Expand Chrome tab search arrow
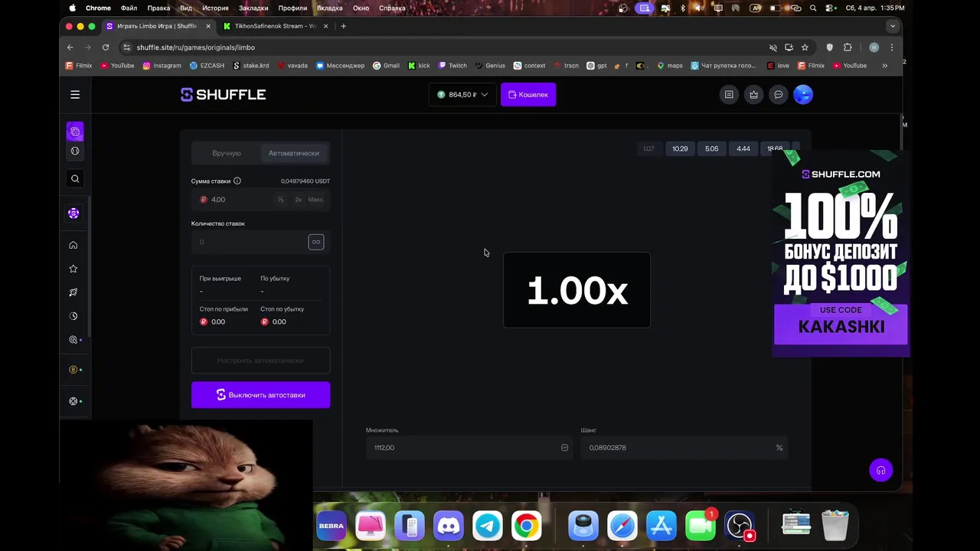This screenshot has width=980, height=551. (892, 26)
